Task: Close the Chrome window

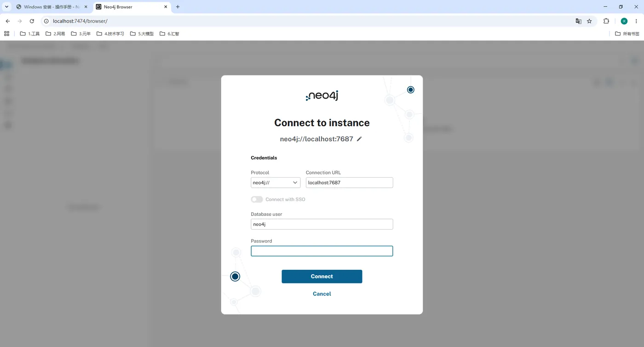Action: [x=636, y=7]
